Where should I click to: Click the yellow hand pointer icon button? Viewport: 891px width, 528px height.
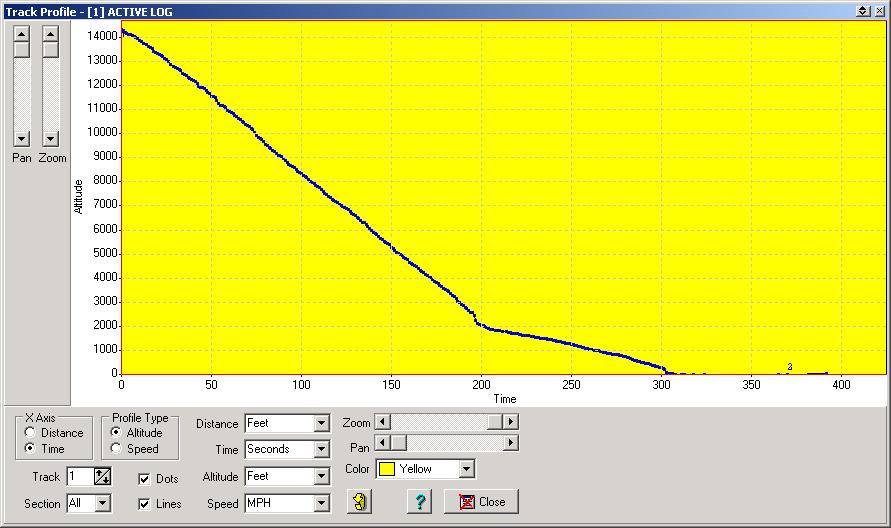360,502
